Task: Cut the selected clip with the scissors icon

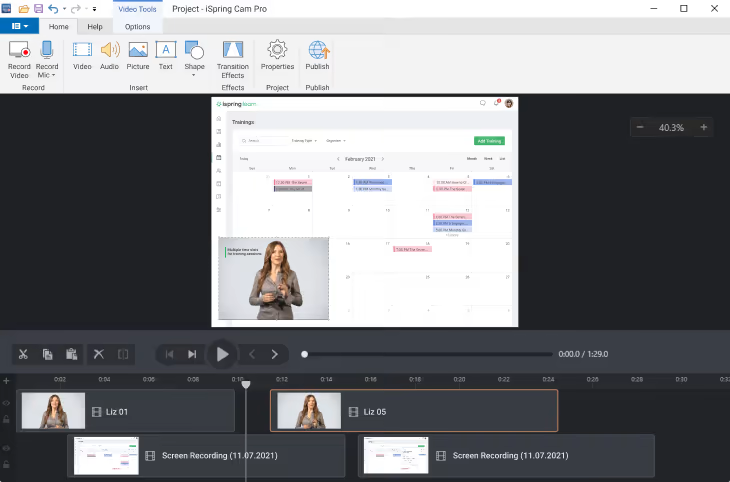Action: point(24,354)
